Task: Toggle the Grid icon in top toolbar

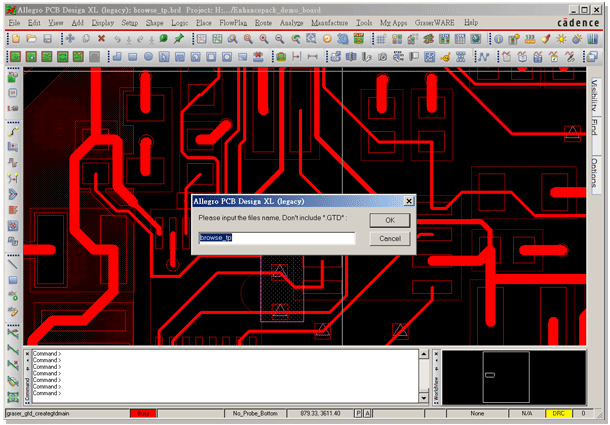Action: click(381, 39)
